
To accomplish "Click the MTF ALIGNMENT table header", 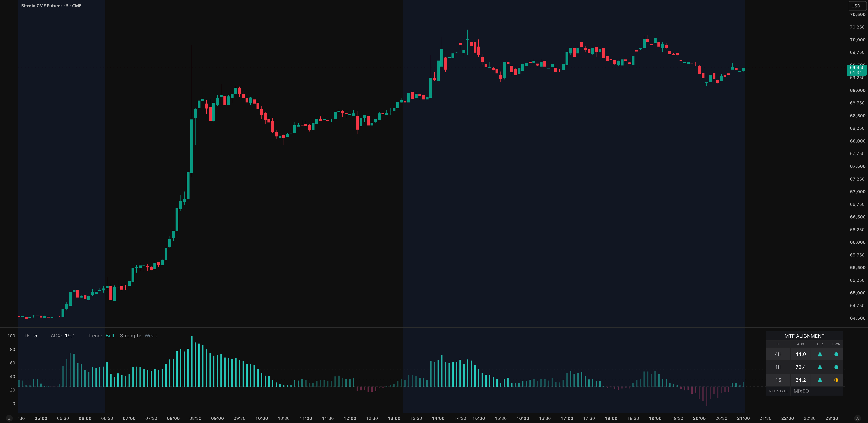I will (804, 336).
